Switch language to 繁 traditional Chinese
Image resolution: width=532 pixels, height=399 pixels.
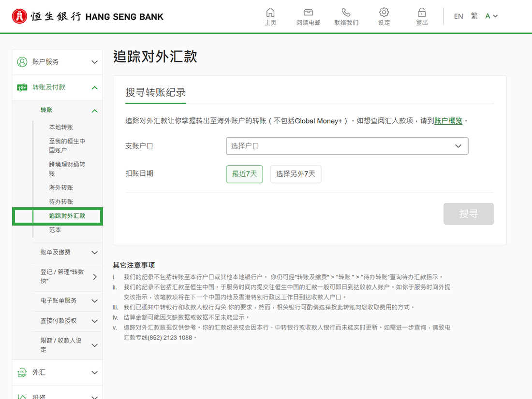(x=473, y=16)
